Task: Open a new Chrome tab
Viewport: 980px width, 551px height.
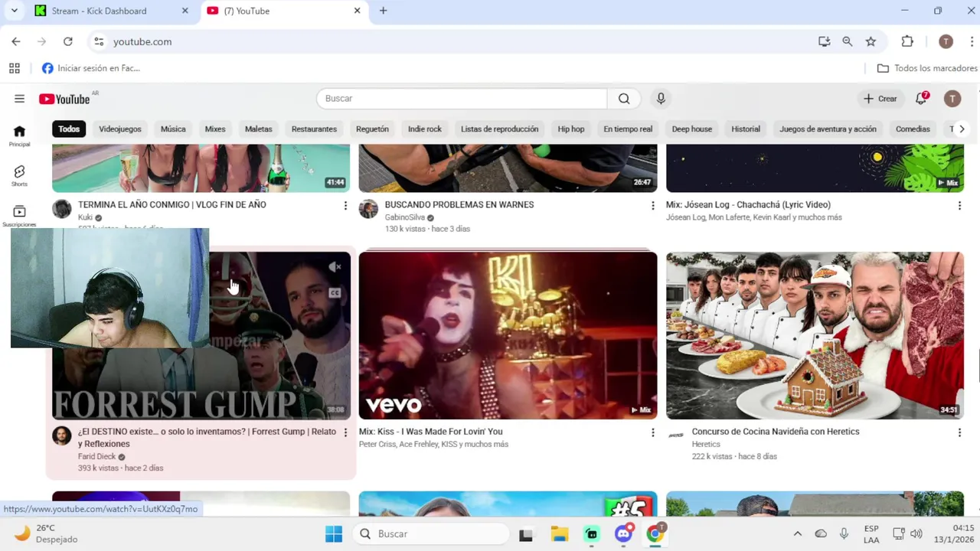Action: point(383,11)
